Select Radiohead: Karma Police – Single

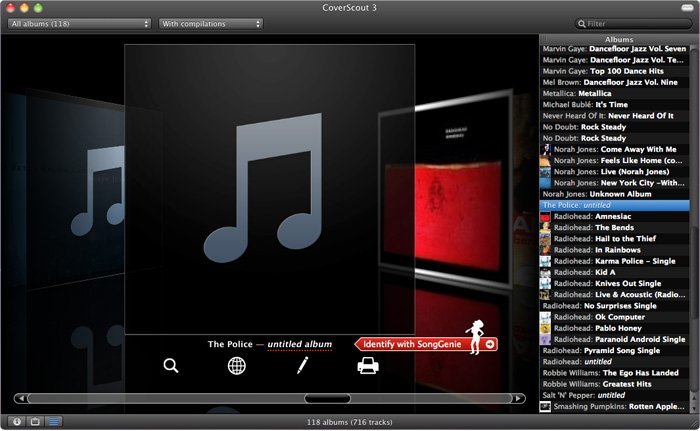point(614,261)
